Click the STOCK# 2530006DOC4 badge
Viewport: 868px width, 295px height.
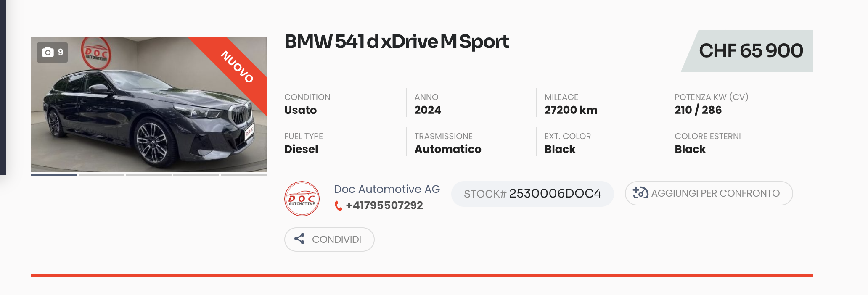pos(532,194)
